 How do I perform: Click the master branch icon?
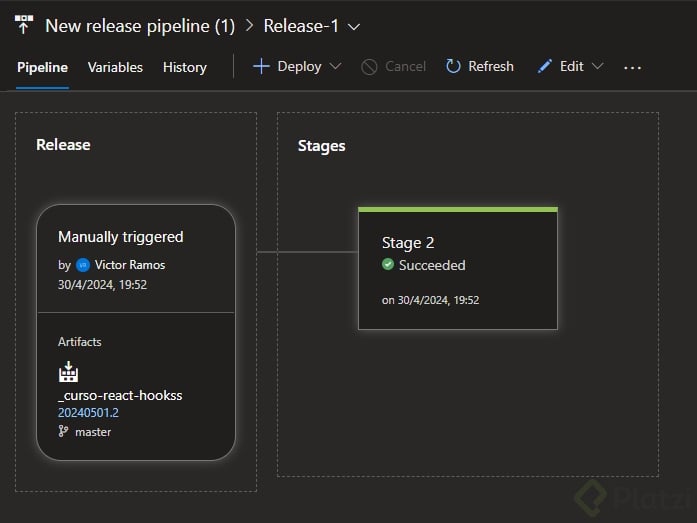click(x=64, y=431)
